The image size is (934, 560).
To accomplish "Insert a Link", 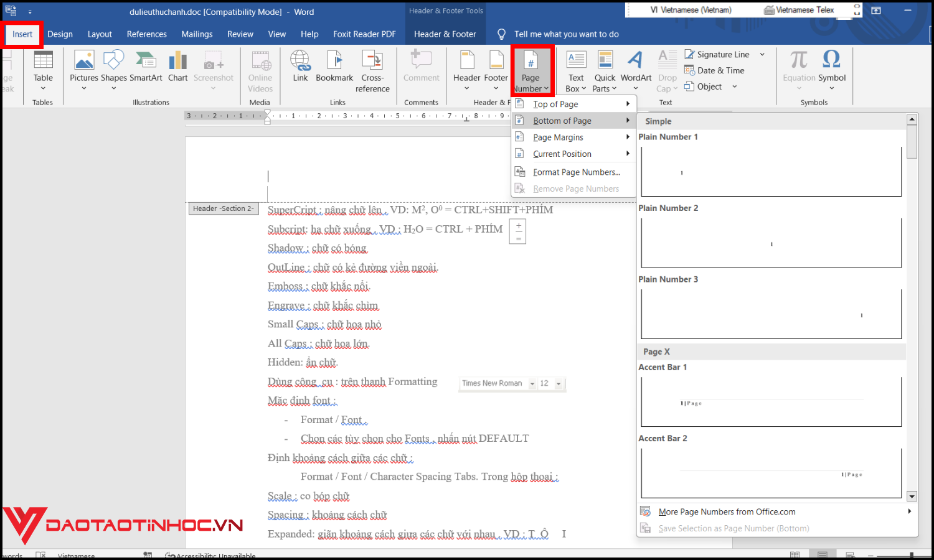I will 300,67.
